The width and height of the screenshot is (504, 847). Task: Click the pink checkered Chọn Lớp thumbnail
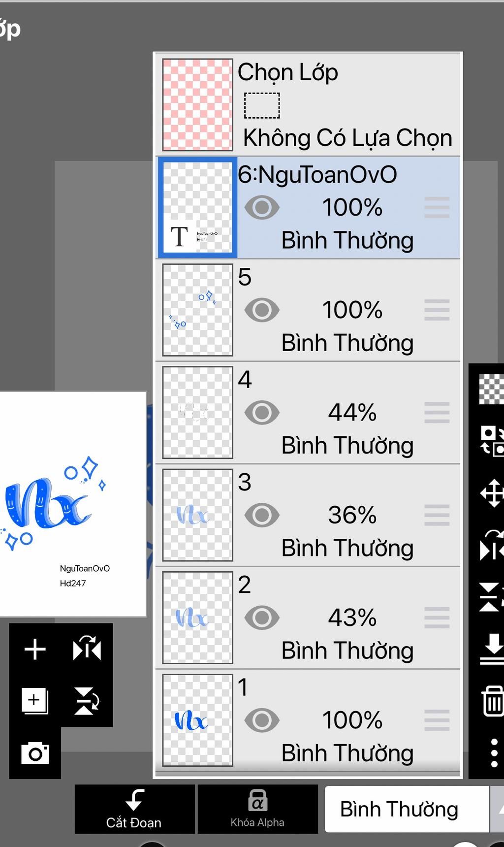coord(197,105)
